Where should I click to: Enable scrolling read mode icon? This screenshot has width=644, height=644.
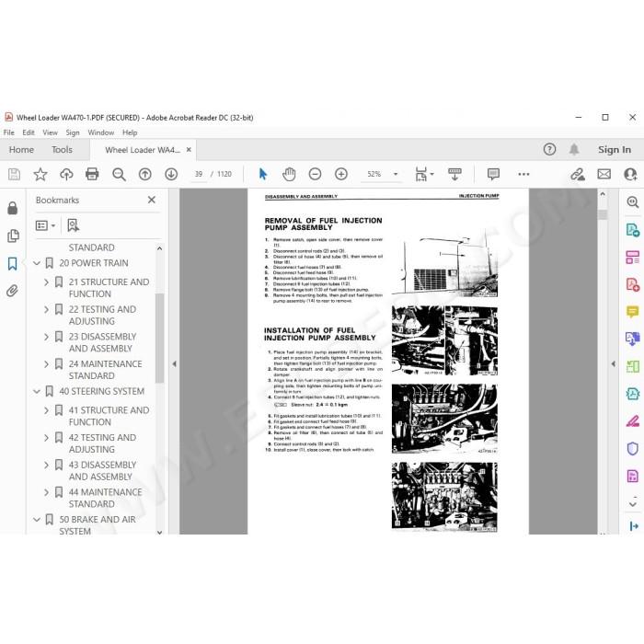[454, 174]
